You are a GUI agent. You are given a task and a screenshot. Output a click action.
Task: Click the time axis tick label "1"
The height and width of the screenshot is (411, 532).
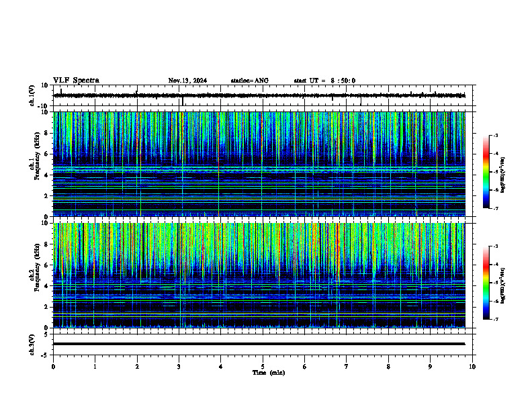95,367
